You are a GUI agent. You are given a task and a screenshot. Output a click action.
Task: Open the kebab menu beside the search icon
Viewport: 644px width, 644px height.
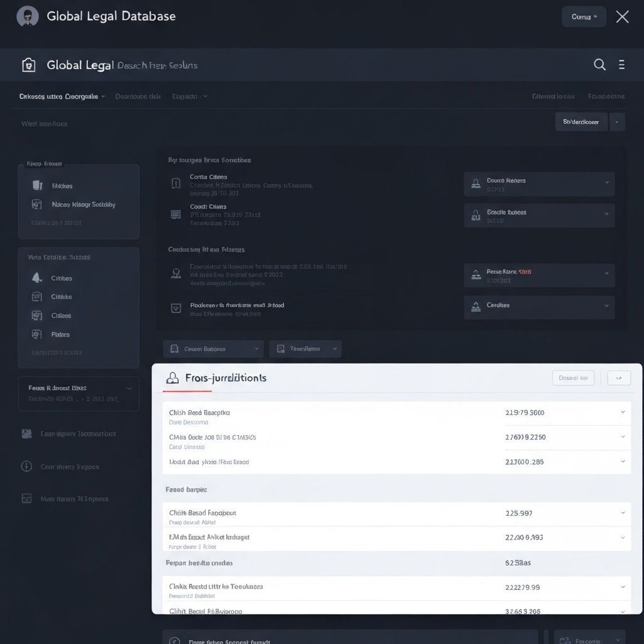(621, 64)
